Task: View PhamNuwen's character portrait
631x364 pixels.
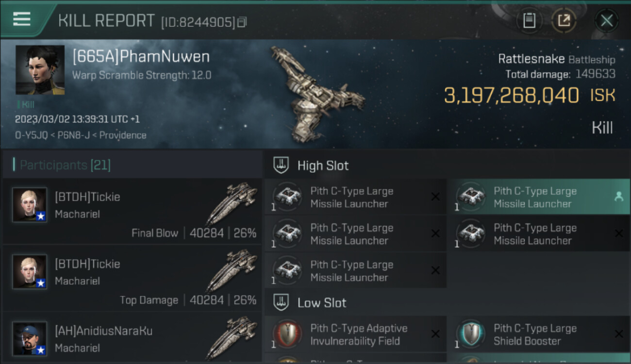Action: click(x=40, y=70)
